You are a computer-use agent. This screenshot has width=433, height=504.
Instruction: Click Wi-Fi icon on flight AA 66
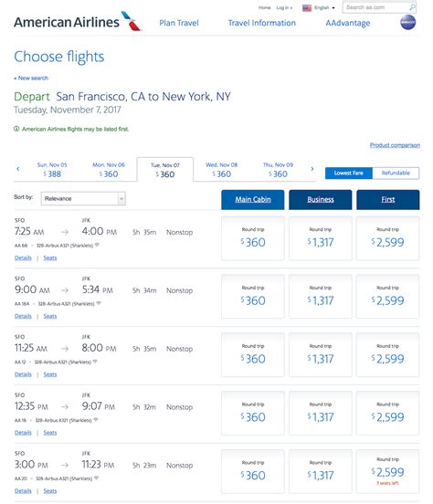pyautogui.click(x=97, y=246)
